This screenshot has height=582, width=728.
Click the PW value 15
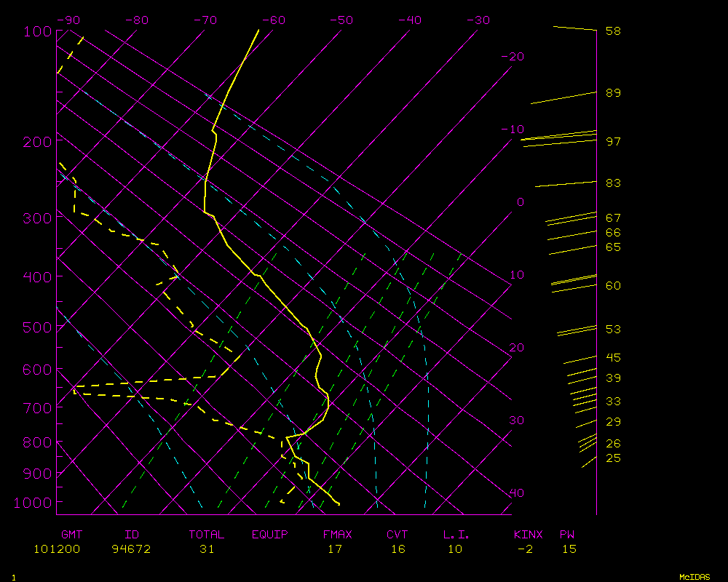pyautogui.click(x=569, y=549)
